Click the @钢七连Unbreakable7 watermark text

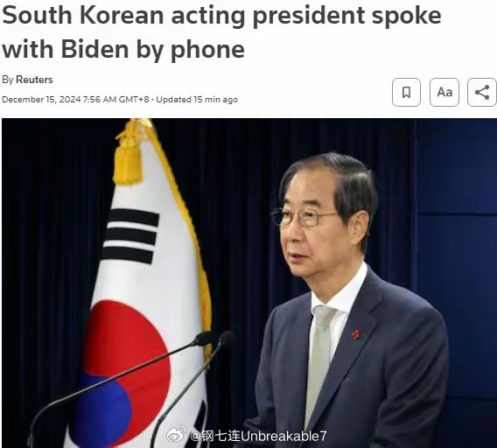pos(258,437)
